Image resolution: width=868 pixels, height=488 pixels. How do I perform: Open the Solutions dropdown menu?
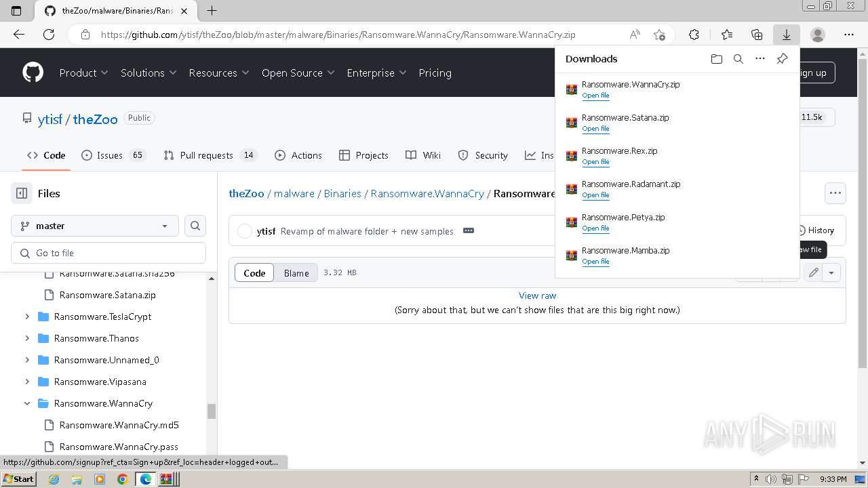coord(149,73)
